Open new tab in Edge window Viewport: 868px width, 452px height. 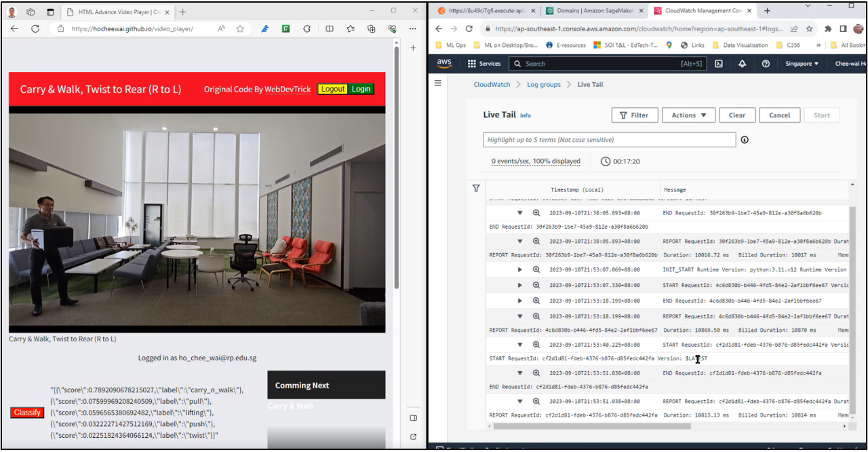(182, 12)
